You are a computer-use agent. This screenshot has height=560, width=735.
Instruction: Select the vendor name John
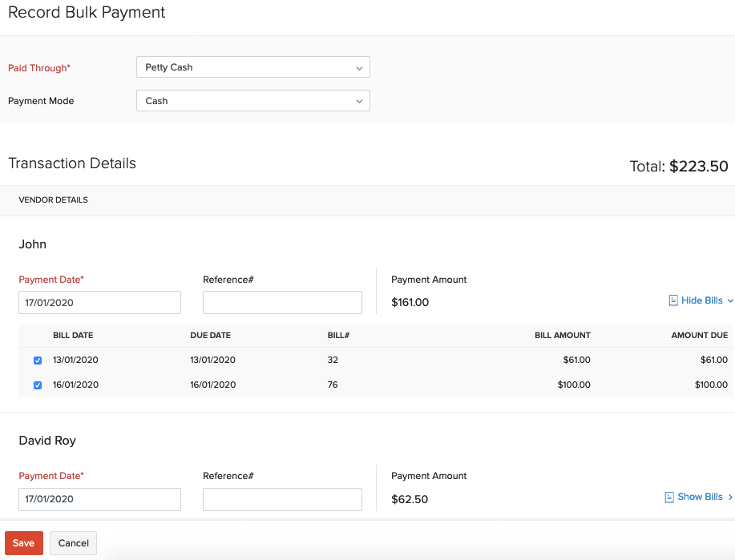[34, 244]
